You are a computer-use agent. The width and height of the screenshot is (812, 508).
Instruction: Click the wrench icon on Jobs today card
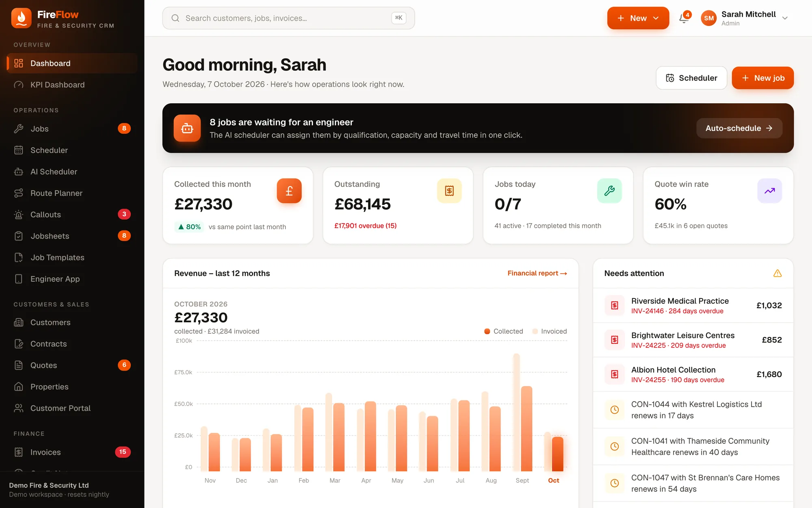point(609,191)
